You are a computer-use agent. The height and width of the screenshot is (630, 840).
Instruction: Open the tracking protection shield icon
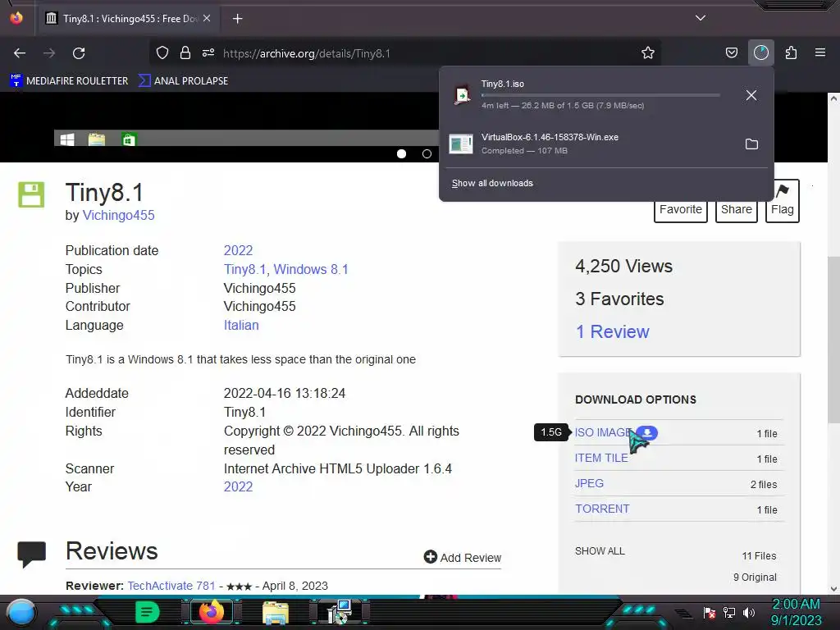click(x=162, y=53)
